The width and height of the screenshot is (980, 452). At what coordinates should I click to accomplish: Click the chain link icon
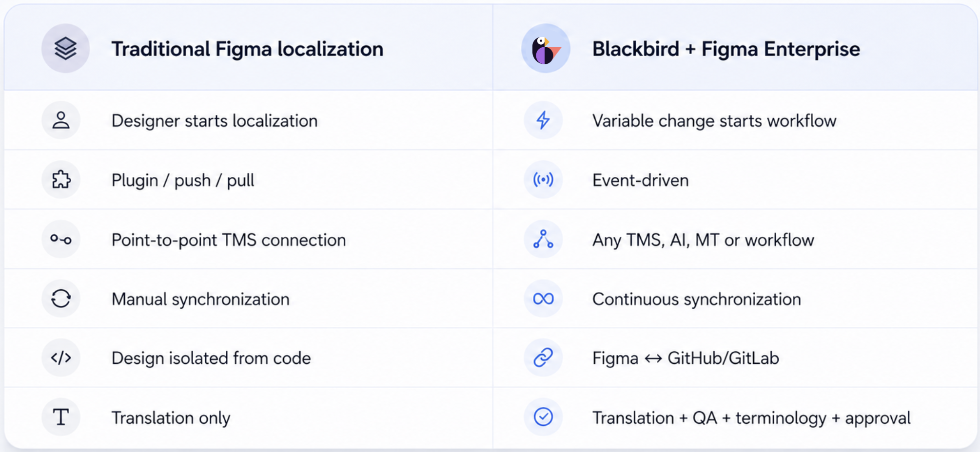coord(543,358)
